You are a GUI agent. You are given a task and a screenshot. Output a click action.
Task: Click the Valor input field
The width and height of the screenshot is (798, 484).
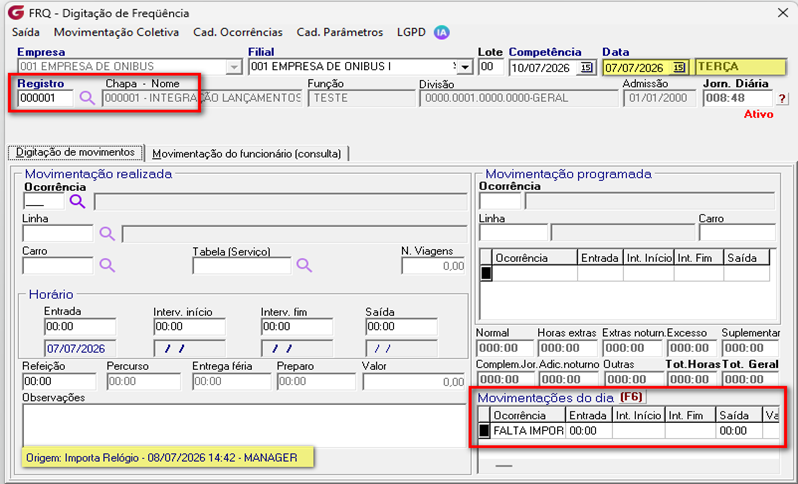tap(414, 381)
